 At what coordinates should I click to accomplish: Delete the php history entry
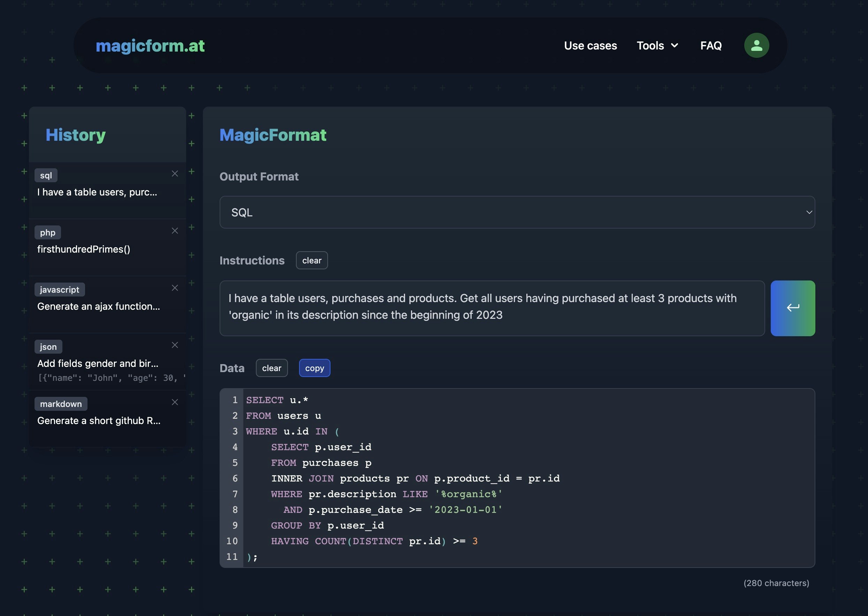(x=175, y=231)
